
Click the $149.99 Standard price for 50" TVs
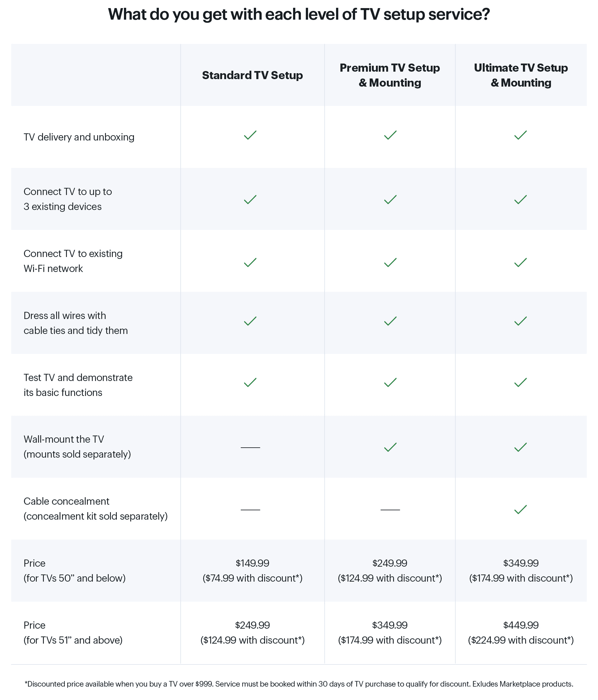coord(252,563)
